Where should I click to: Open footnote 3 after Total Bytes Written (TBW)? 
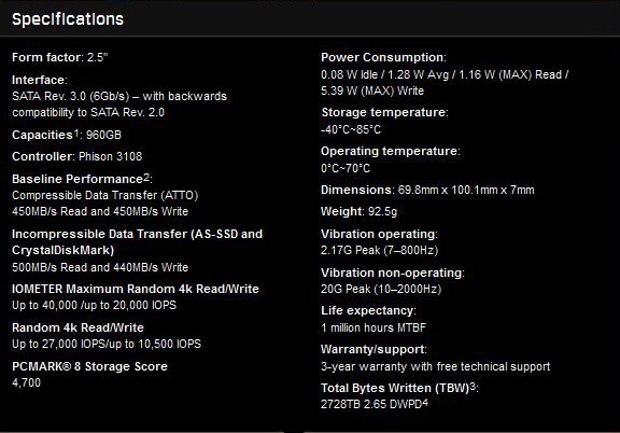tap(473, 384)
